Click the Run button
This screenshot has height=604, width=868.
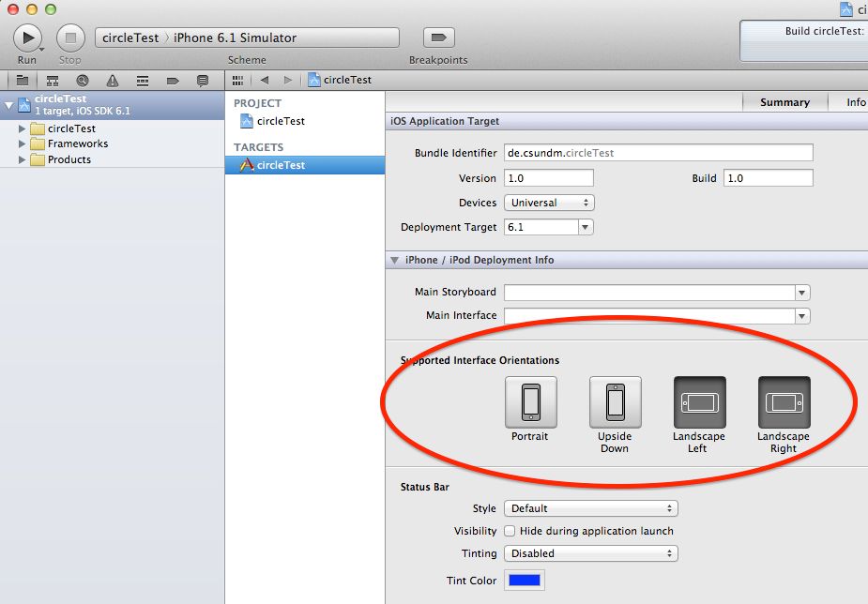pyautogui.click(x=27, y=38)
